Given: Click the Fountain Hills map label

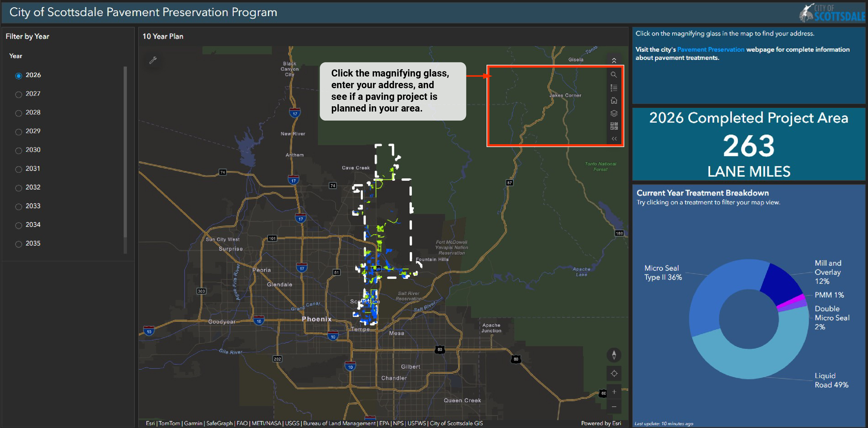Looking at the screenshot, I should 432,259.
